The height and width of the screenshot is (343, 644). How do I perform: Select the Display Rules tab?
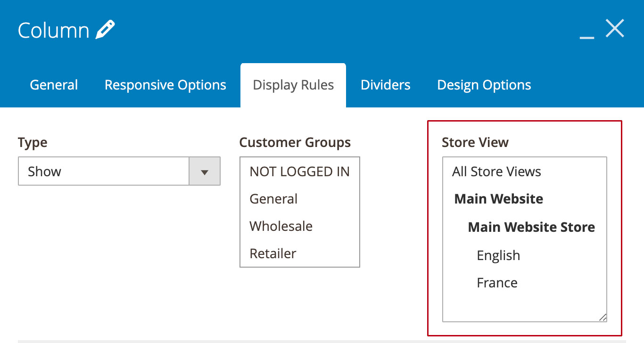pyautogui.click(x=293, y=85)
